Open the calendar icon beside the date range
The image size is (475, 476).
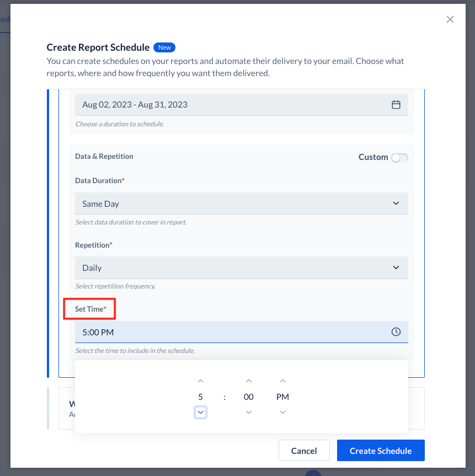coord(396,104)
